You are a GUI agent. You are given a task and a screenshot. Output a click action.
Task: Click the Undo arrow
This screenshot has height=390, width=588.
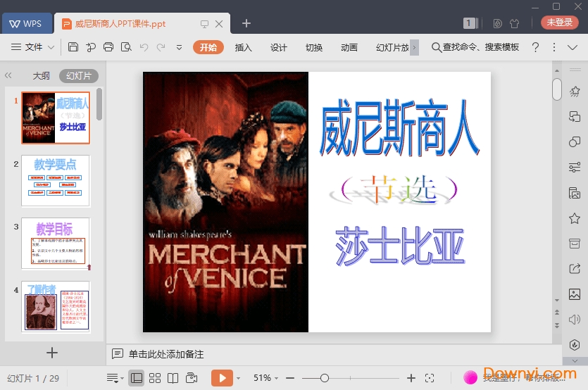(144, 47)
